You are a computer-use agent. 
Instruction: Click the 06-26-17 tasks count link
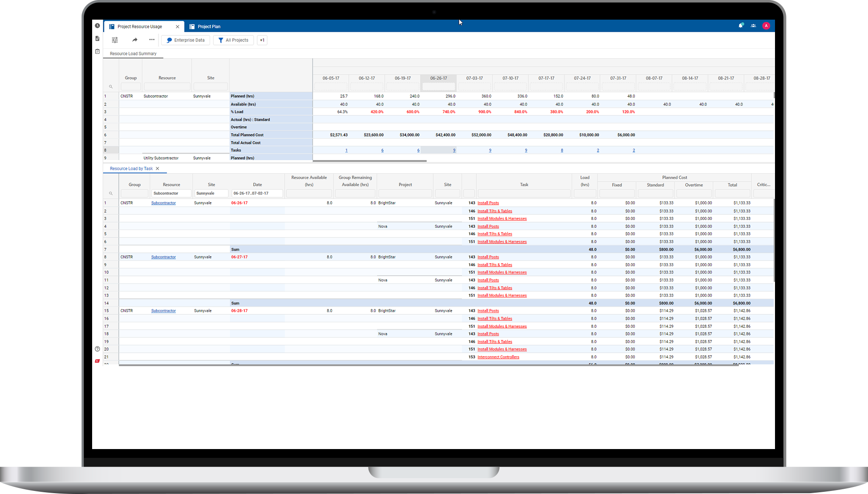(x=454, y=151)
